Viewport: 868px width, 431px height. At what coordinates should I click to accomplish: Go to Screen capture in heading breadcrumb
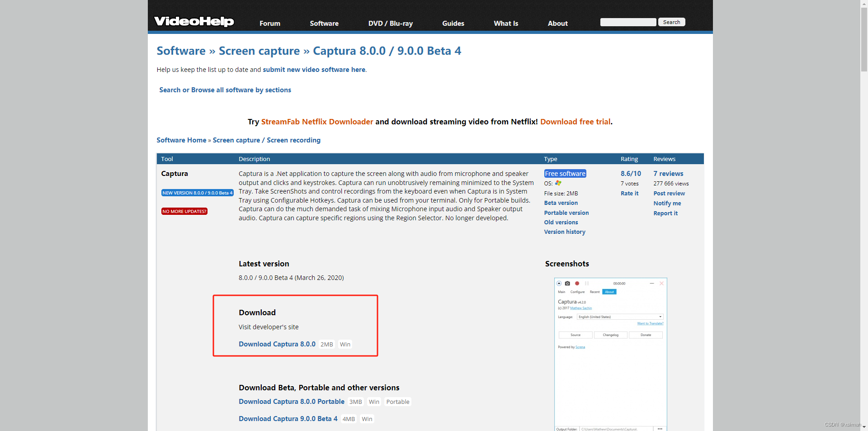click(259, 51)
